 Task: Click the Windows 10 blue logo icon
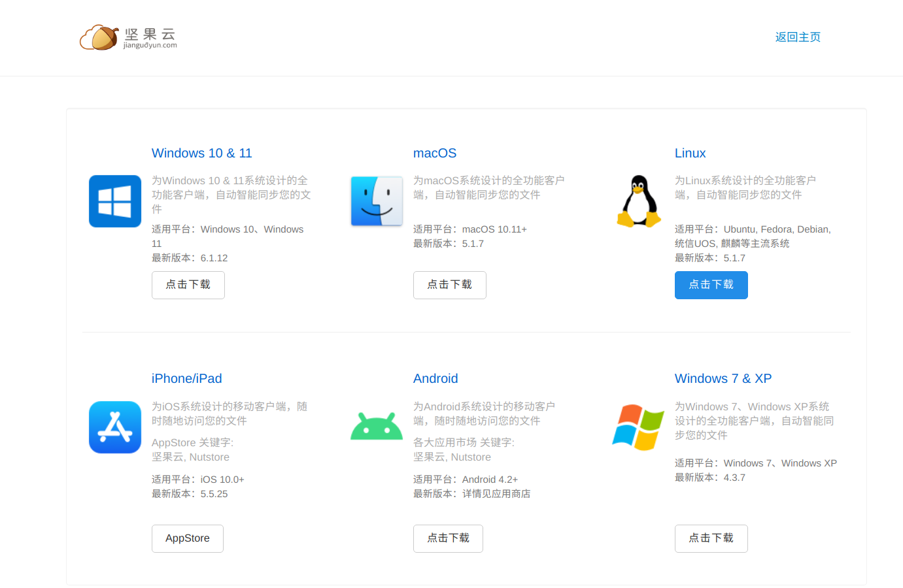click(115, 201)
